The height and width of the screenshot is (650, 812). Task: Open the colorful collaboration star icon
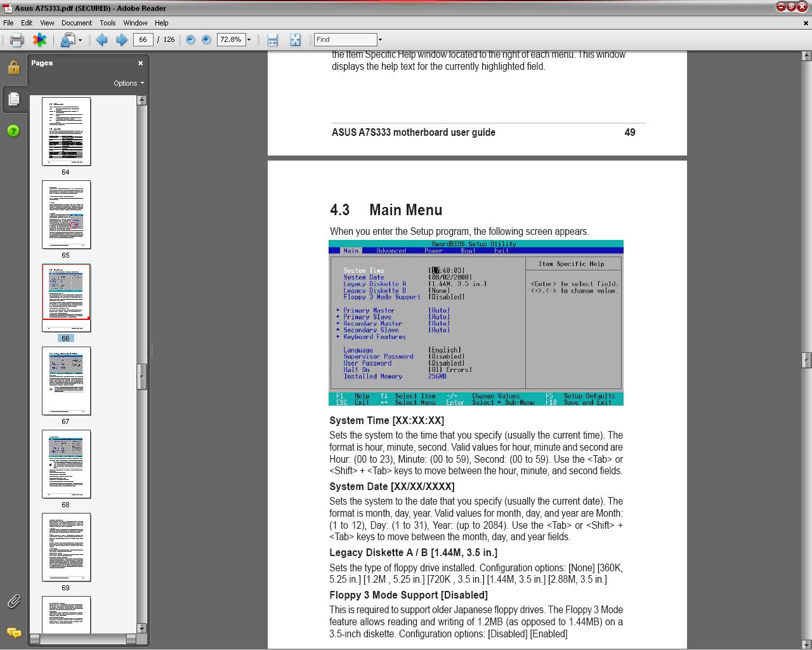click(x=39, y=40)
